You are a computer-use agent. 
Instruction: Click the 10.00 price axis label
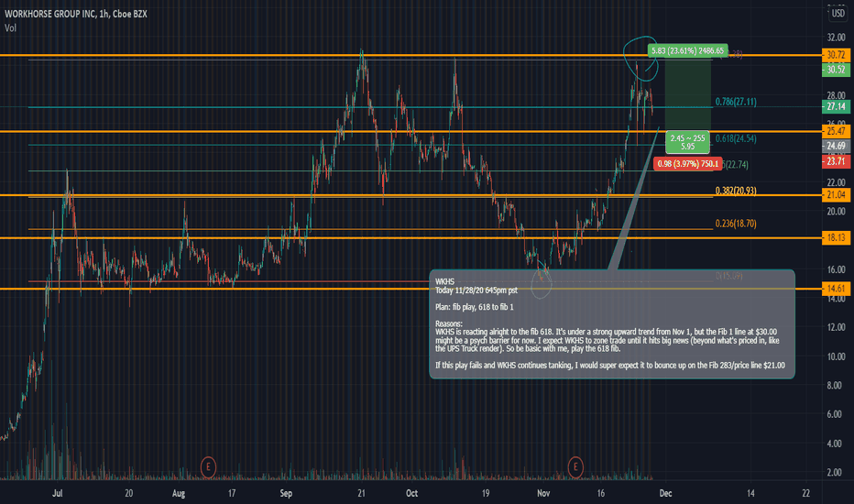836,356
